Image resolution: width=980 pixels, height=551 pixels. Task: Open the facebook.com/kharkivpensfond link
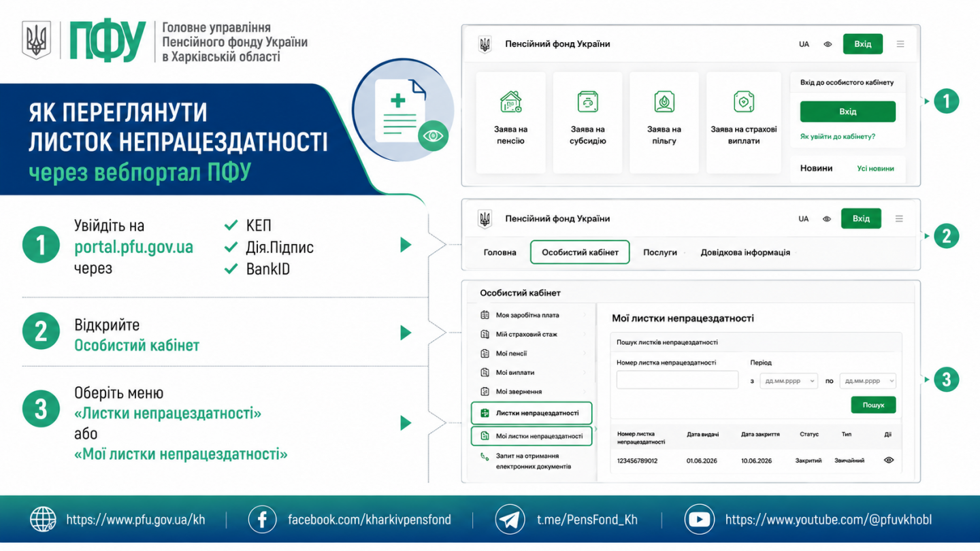coord(369,520)
